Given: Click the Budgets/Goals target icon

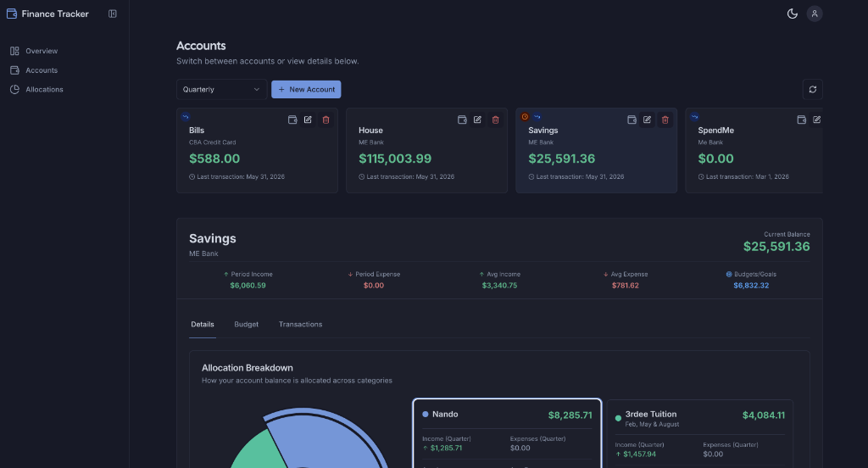Looking at the screenshot, I should click(x=729, y=274).
